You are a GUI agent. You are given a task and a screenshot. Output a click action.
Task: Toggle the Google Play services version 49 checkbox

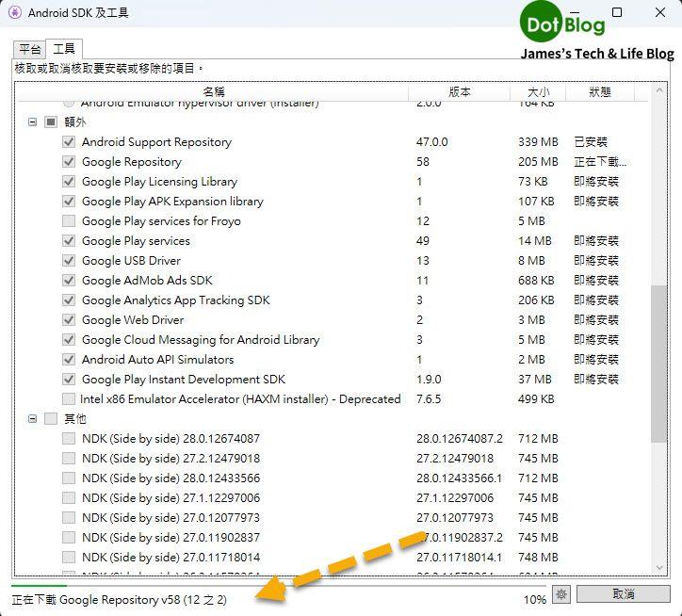click(69, 241)
